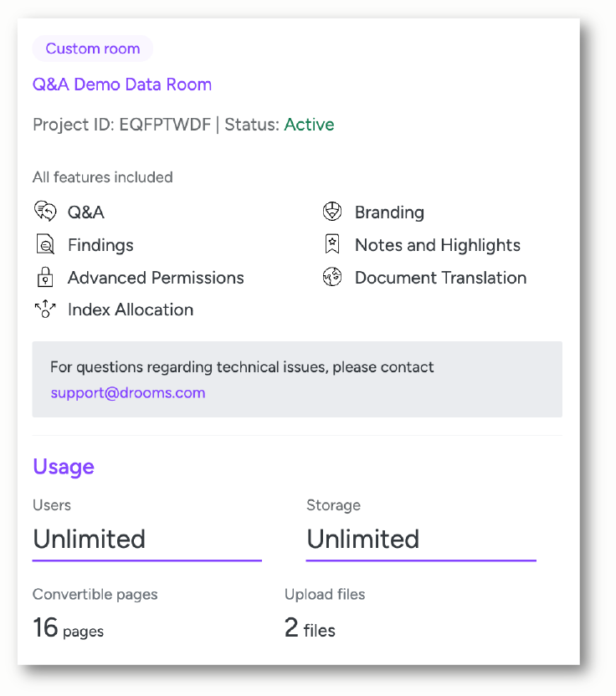Click the Usage section heading
616x696 pixels.
click(64, 467)
